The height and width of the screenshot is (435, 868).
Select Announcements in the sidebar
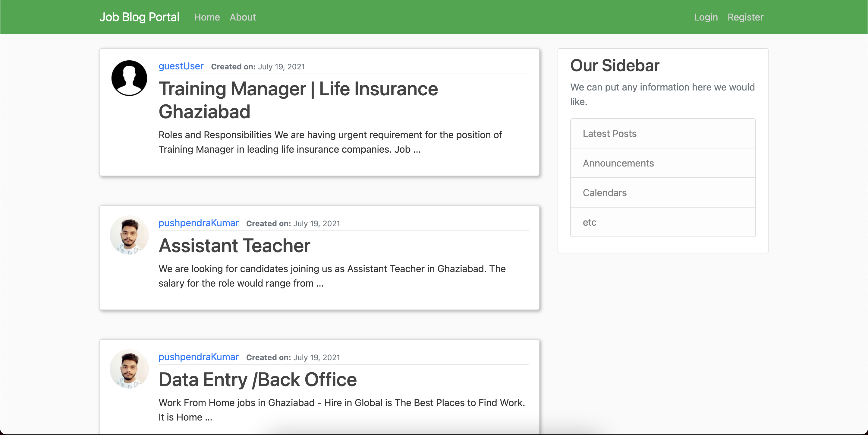tap(618, 163)
